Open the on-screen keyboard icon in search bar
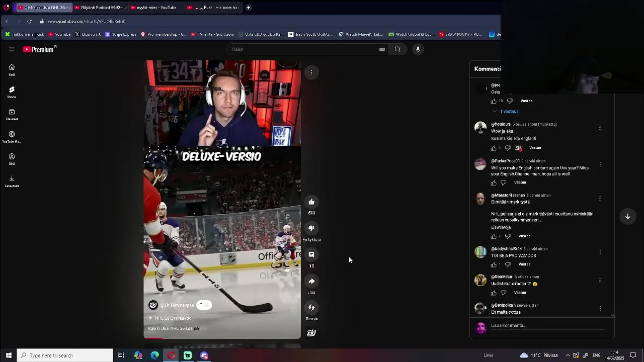 tap(382, 49)
